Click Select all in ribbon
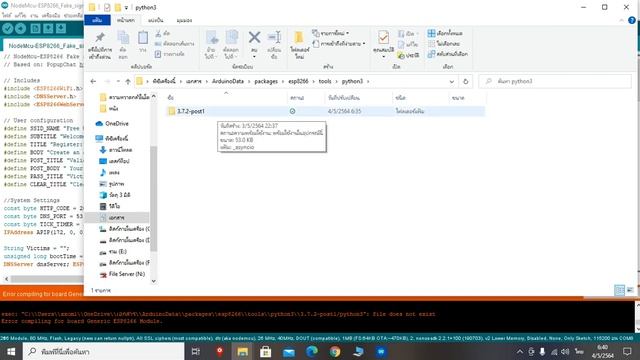 click(x=445, y=33)
